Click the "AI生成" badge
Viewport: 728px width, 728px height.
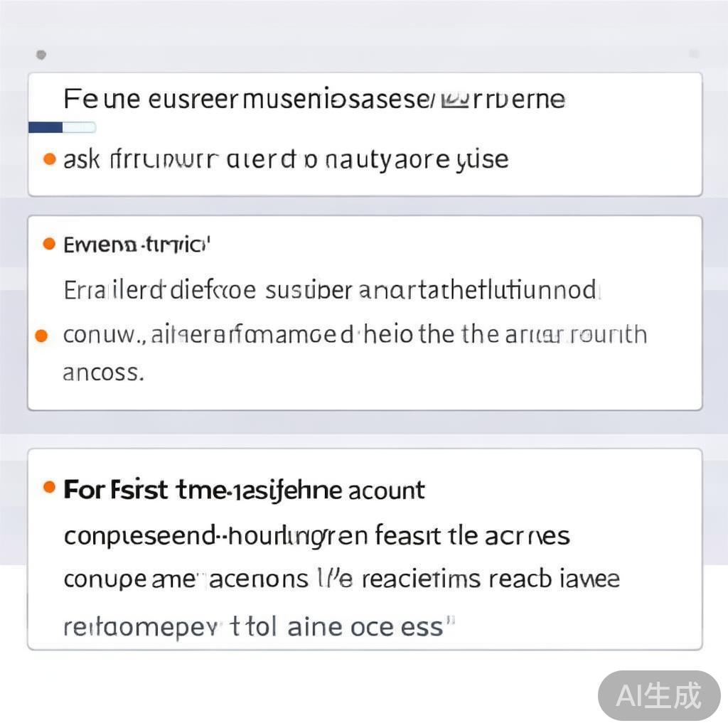tap(659, 695)
